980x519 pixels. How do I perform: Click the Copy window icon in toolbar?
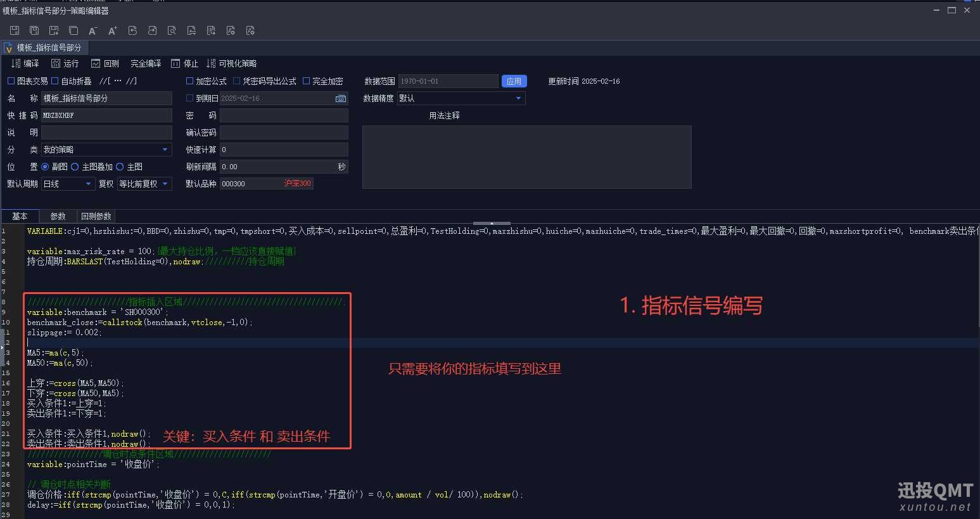pyautogui.click(x=73, y=30)
